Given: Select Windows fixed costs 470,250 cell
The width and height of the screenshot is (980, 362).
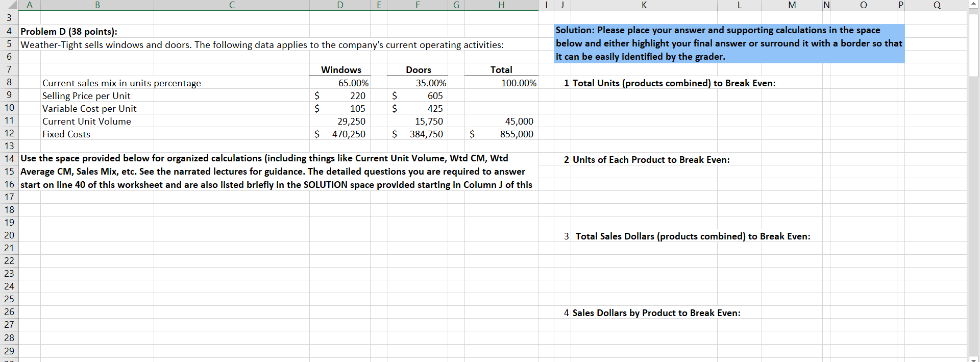Looking at the screenshot, I should pyautogui.click(x=340, y=134).
